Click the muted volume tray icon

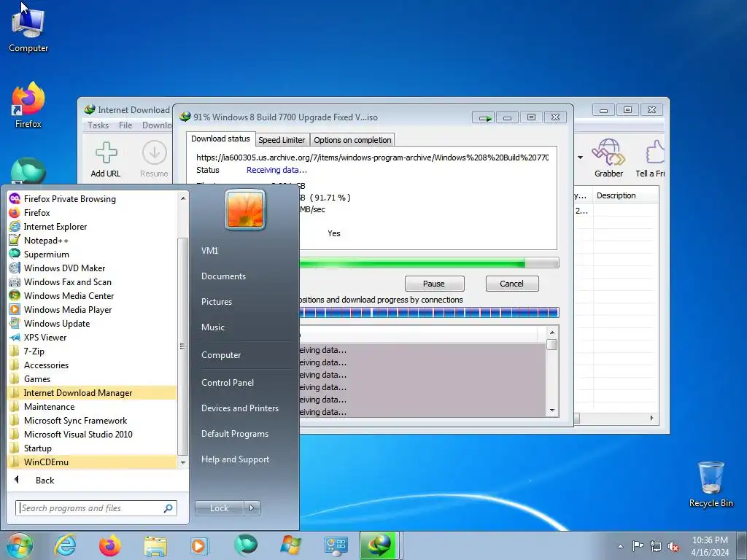pyautogui.click(x=673, y=546)
